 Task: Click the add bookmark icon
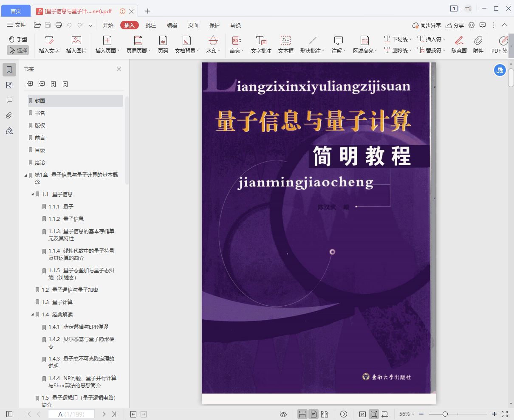(54, 84)
